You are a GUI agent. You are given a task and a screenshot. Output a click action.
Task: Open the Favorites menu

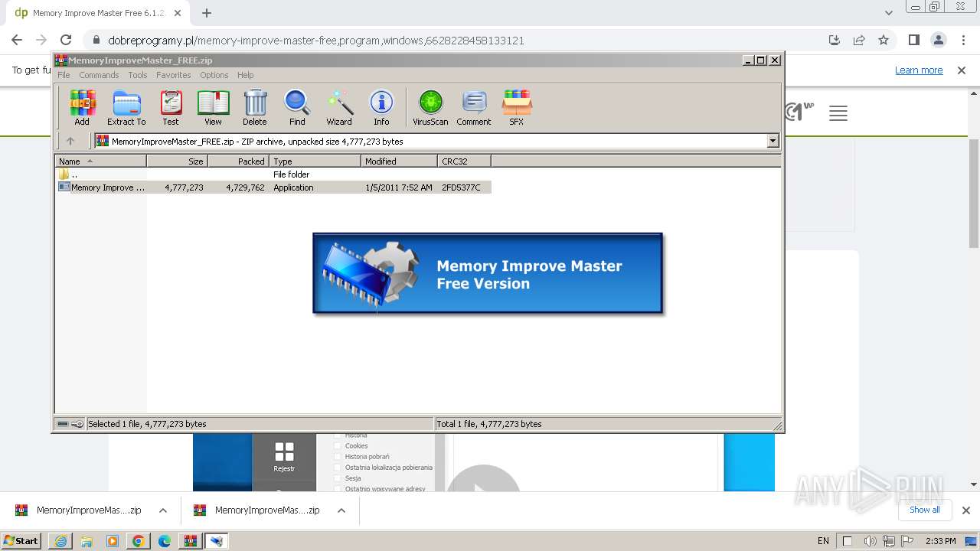pos(174,75)
